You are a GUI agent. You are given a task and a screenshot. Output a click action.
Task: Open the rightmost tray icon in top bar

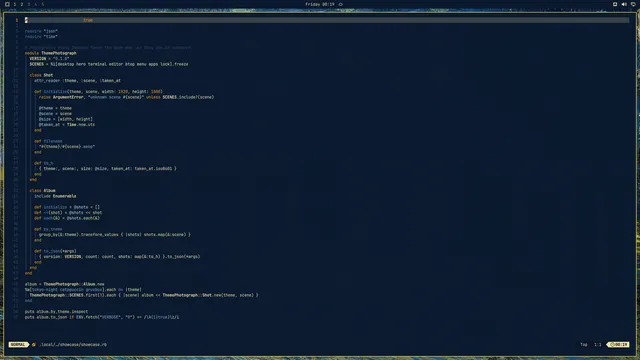[x=633, y=4]
